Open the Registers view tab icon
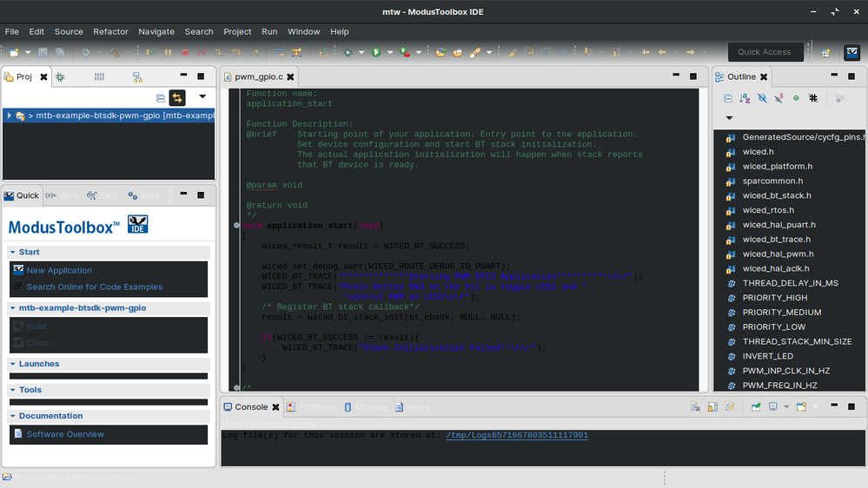Image resolution: width=868 pixels, height=488 pixels. tap(99, 77)
